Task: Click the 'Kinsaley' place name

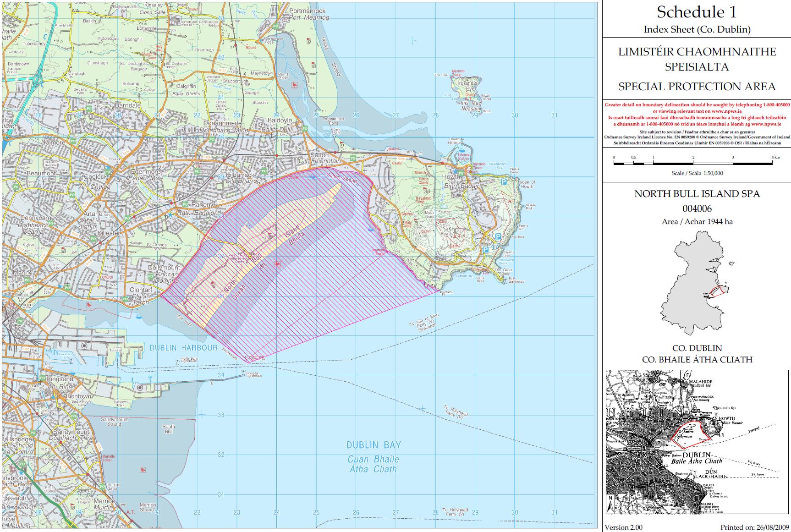Action: [154, 5]
